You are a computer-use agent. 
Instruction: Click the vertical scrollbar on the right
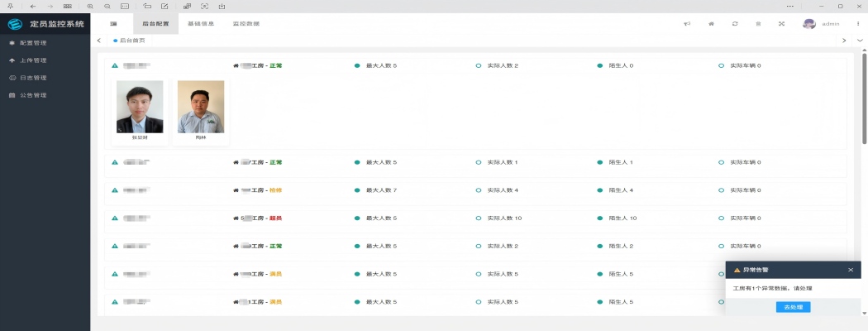click(x=864, y=99)
